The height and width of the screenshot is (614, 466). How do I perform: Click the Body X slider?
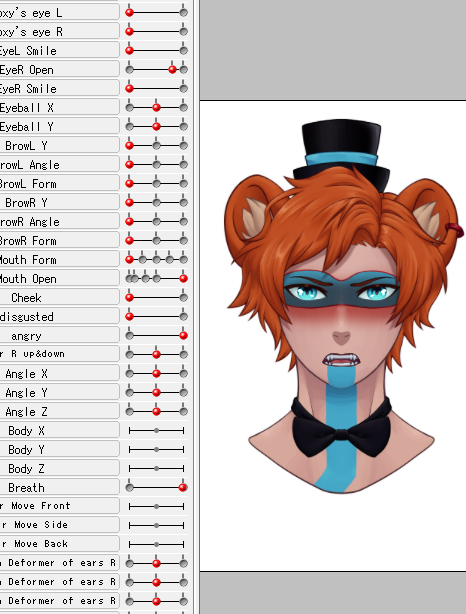[156, 430]
